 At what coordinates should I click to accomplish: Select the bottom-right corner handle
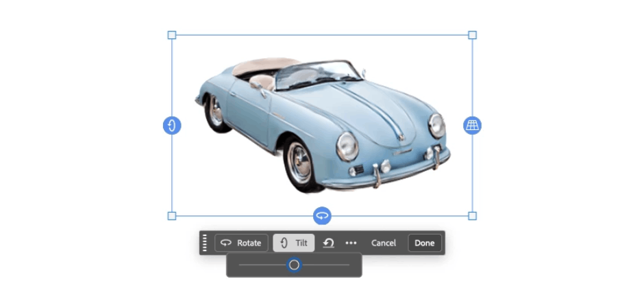coord(472,216)
